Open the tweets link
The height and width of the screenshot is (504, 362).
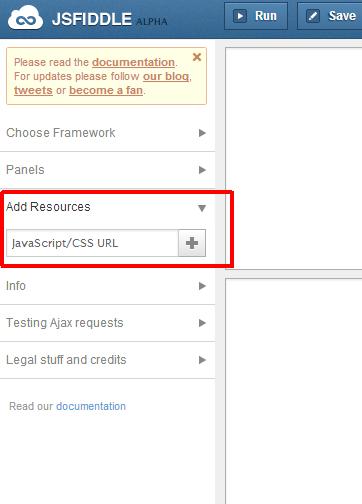(x=33, y=90)
